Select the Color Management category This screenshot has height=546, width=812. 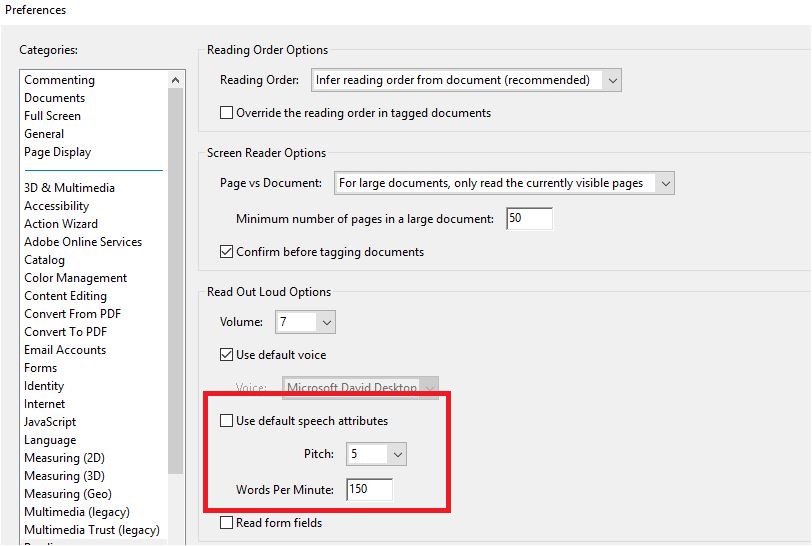pos(76,278)
